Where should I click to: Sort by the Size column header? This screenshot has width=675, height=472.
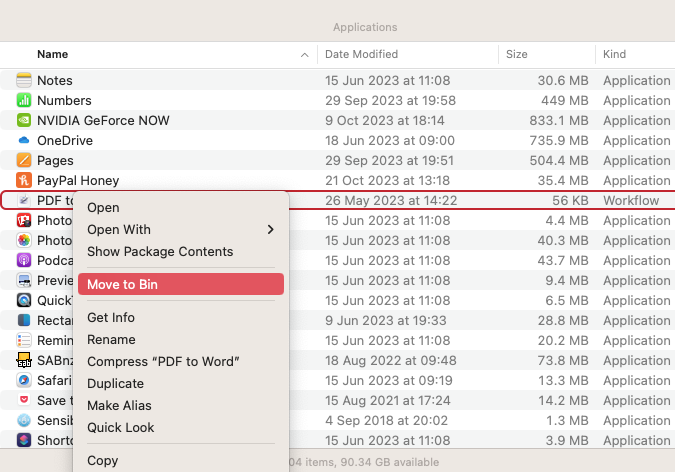[x=517, y=54]
